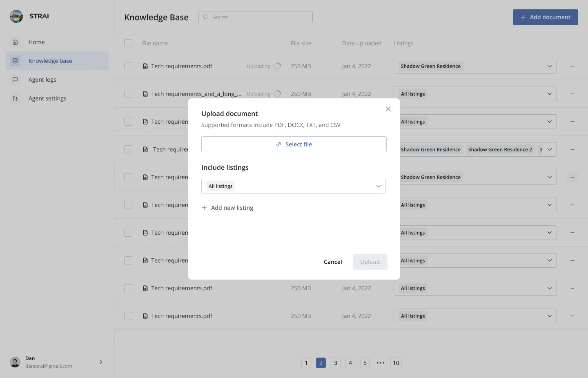This screenshot has height=378, width=588.
Task: Expand the listing dropdown showing the 3 badge
Action: pos(549,149)
